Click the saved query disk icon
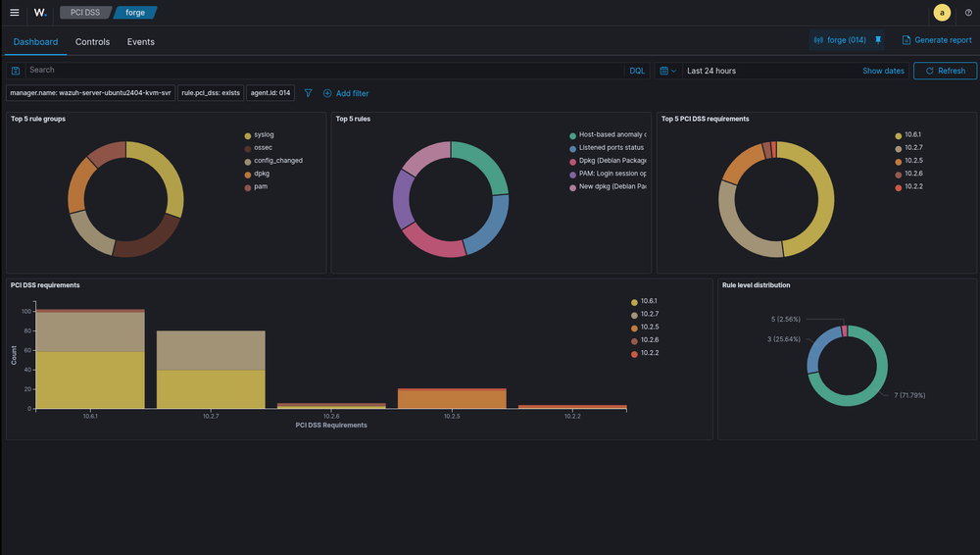This screenshot has height=555, width=980. [x=16, y=71]
